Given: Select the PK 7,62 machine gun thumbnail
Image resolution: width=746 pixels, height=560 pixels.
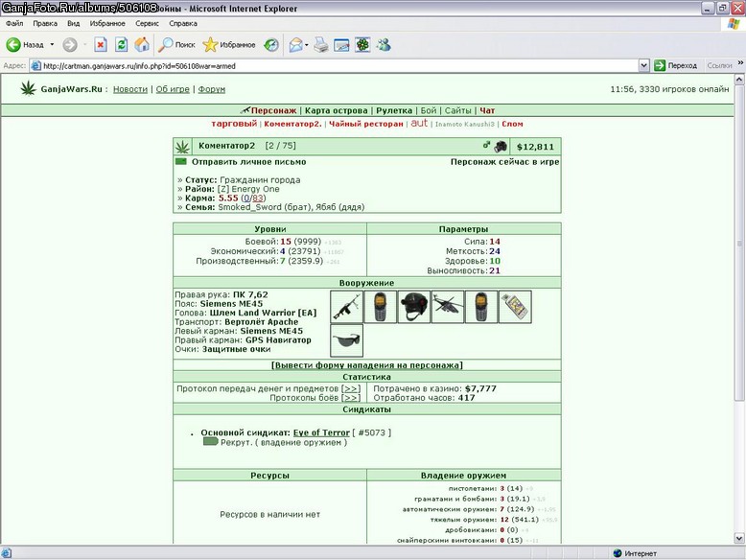Looking at the screenshot, I should click(346, 307).
